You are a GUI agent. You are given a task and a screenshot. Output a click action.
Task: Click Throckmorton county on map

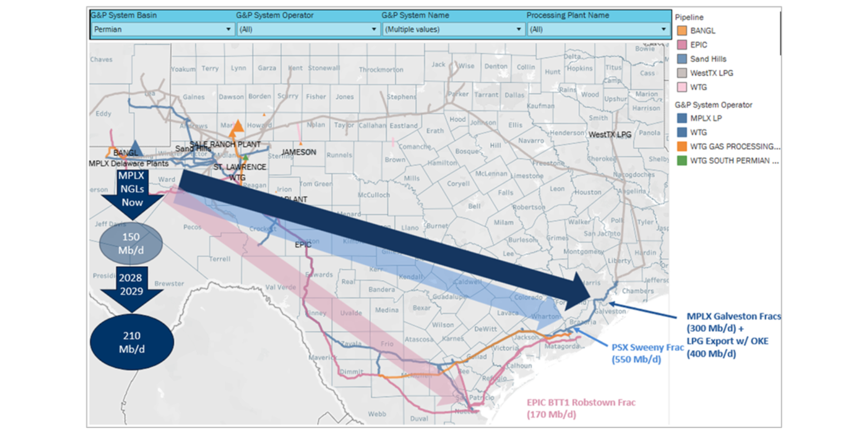[x=381, y=70]
